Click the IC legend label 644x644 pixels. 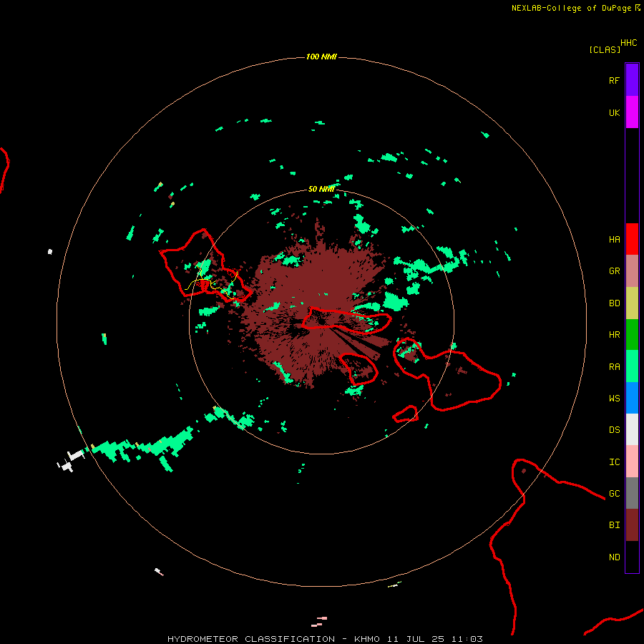coord(614,462)
